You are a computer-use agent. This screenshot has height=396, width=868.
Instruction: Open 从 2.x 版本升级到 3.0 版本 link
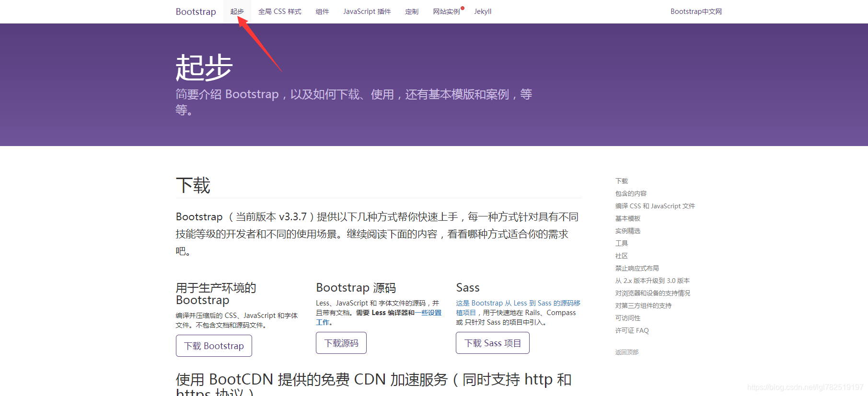(652, 281)
